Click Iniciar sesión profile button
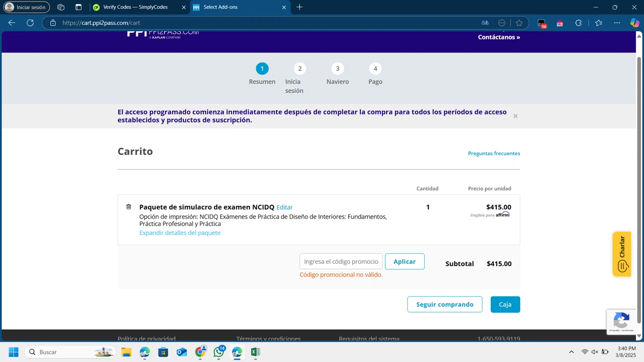This screenshot has width=644, height=362. coord(26,7)
